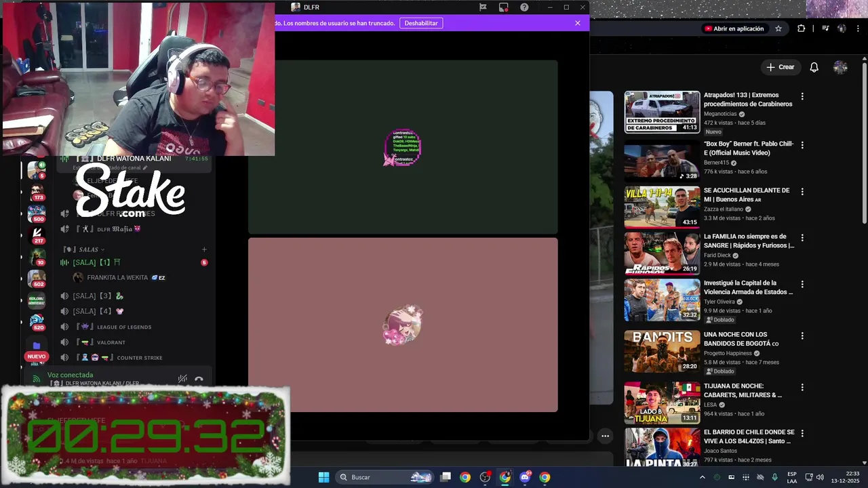Open Discord server with 217 badge
Screen dimensions: 868x488
[37, 235]
